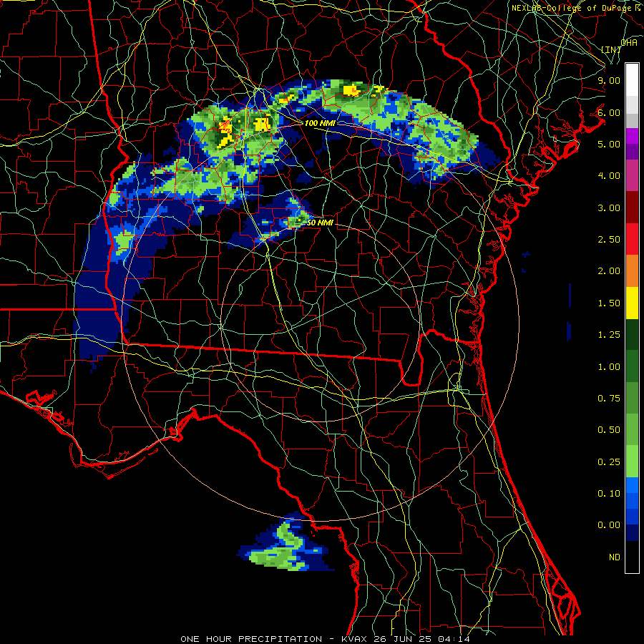Screen dimensions: 644x644
Task: Click the 'OHA' product label
Action: click(629, 42)
